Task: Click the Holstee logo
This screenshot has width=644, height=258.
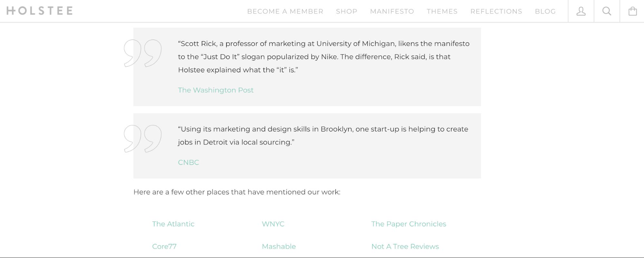Action: [x=40, y=11]
